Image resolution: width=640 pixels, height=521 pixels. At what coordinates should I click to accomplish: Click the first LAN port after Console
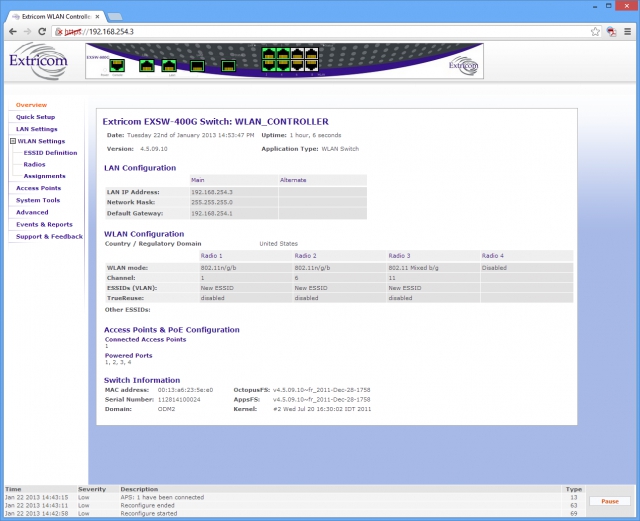click(147, 65)
